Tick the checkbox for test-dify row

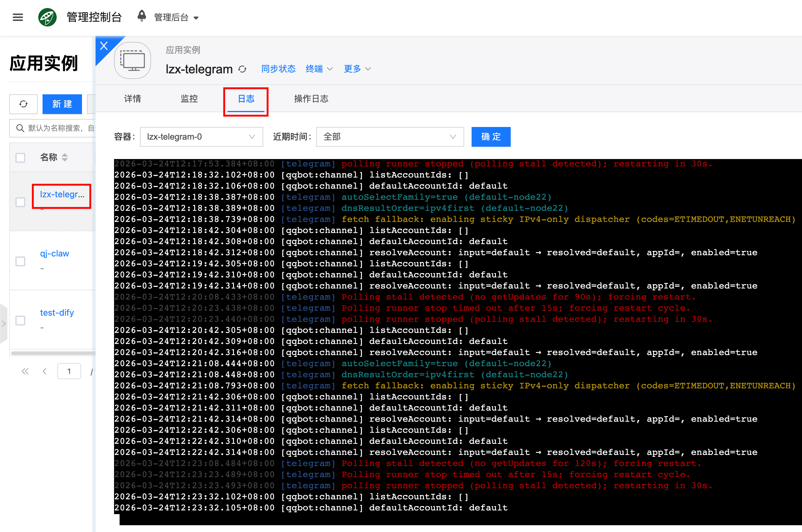point(20,320)
